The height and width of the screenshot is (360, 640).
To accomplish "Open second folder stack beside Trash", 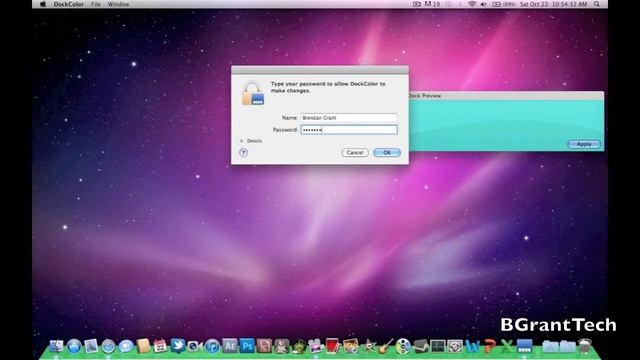I will pyautogui.click(x=567, y=346).
